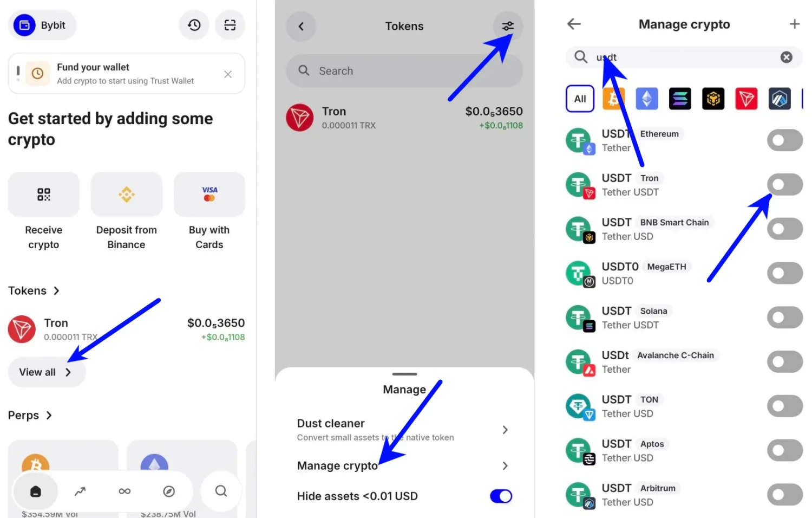This screenshot has width=812, height=518.
Task: Filter by Ethereum network icon
Action: 647,99
